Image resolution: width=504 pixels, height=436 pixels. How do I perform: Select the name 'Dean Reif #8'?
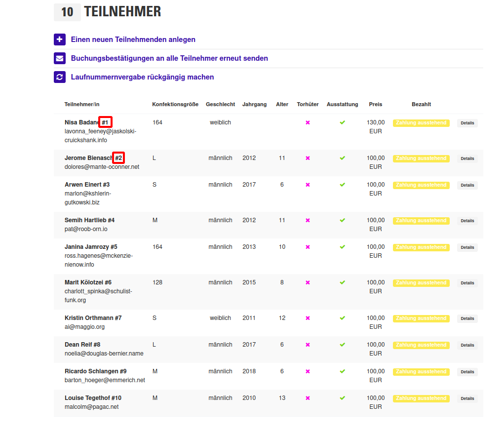click(82, 345)
